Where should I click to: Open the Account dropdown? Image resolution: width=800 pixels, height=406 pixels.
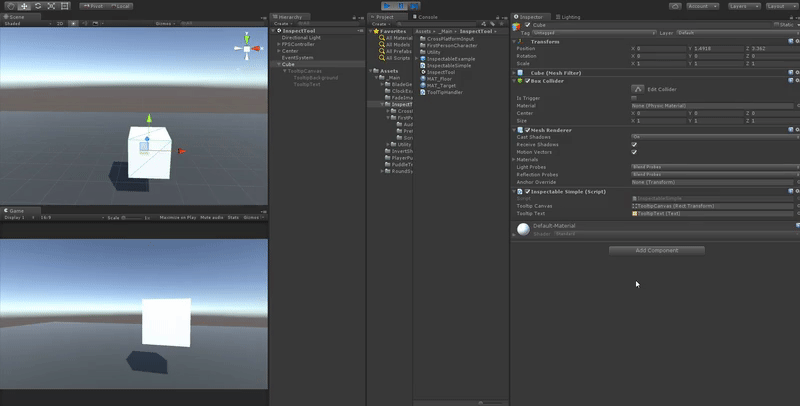click(703, 6)
